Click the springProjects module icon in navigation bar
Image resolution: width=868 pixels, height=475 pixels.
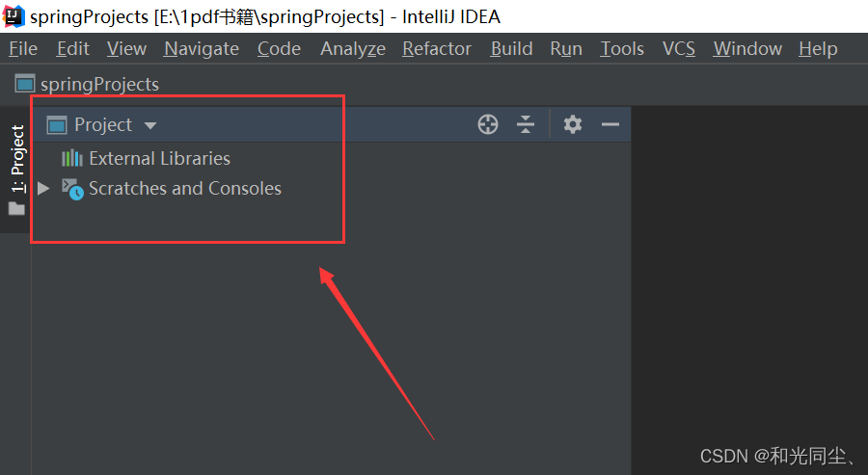[25, 84]
